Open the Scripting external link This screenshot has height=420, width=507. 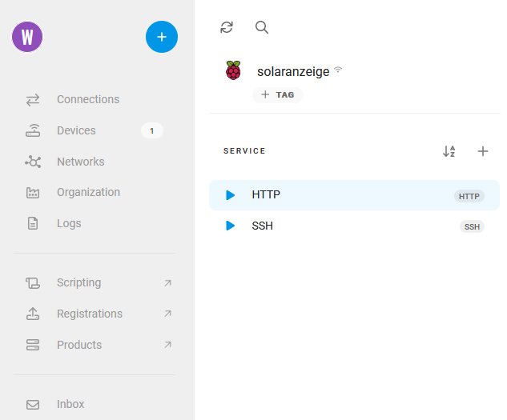78,282
